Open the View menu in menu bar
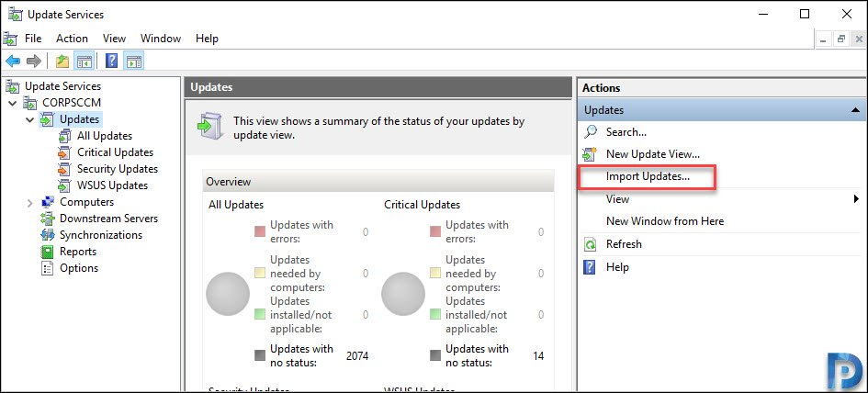This screenshot has width=868, height=393. tap(114, 39)
